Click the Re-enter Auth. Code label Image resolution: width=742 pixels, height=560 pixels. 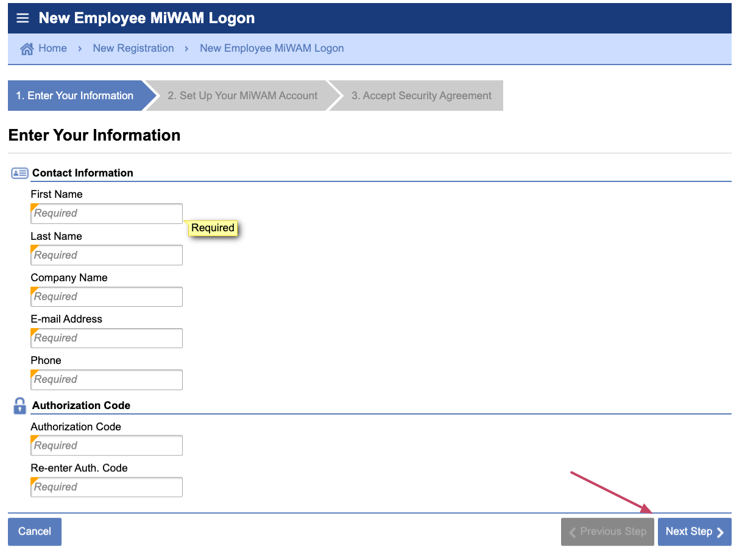click(x=79, y=468)
